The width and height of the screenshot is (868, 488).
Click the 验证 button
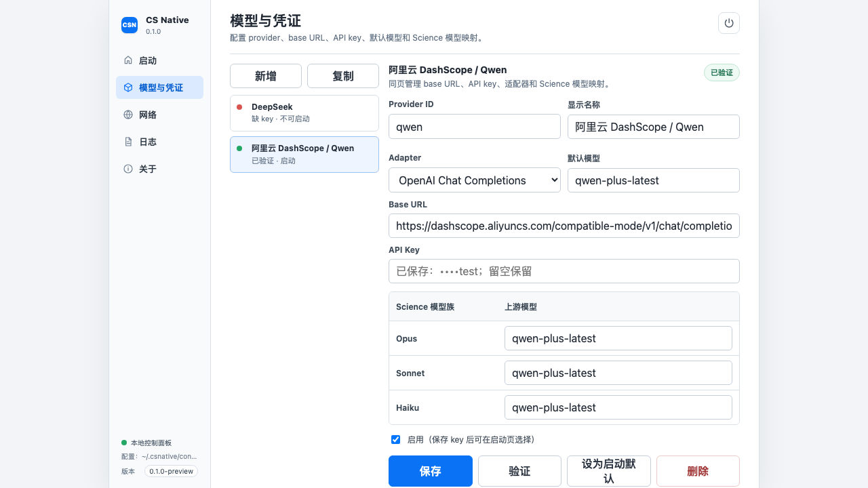(519, 471)
